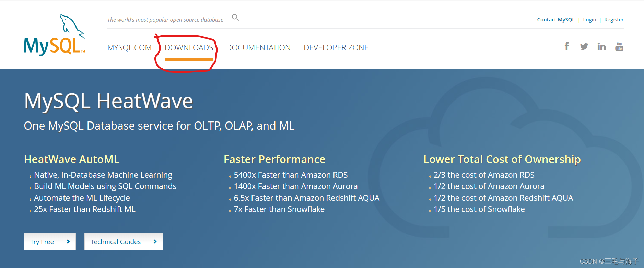Click the Register link
This screenshot has width=644, height=268.
pos(614,20)
